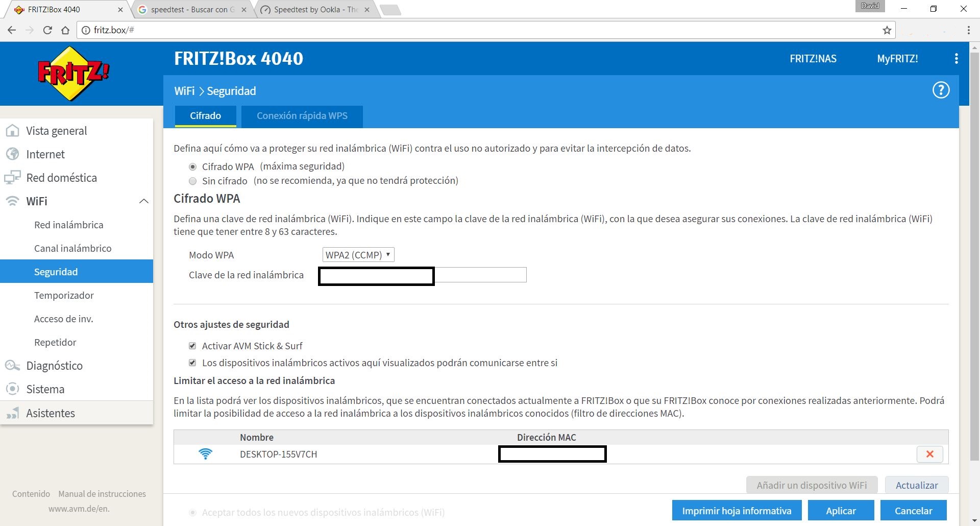Expand the Sistema sidebar section
Viewport: 980px width, 526px height.
(45, 389)
